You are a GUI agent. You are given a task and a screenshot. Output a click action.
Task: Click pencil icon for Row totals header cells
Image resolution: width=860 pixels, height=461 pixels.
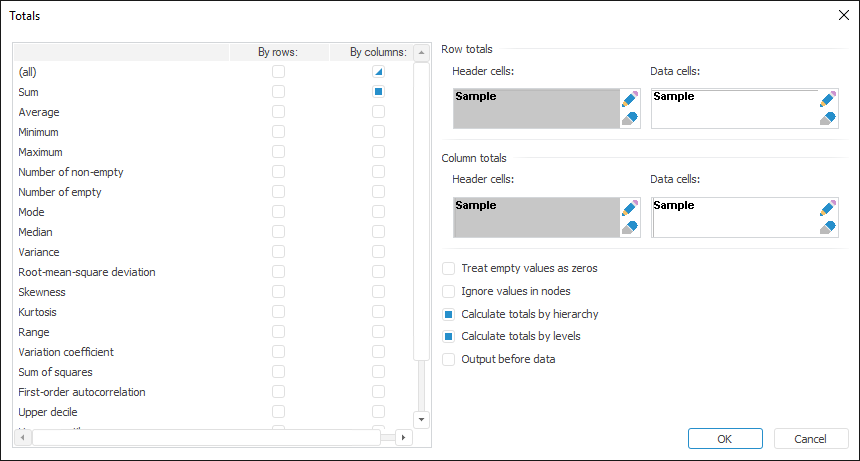[629, 99]
